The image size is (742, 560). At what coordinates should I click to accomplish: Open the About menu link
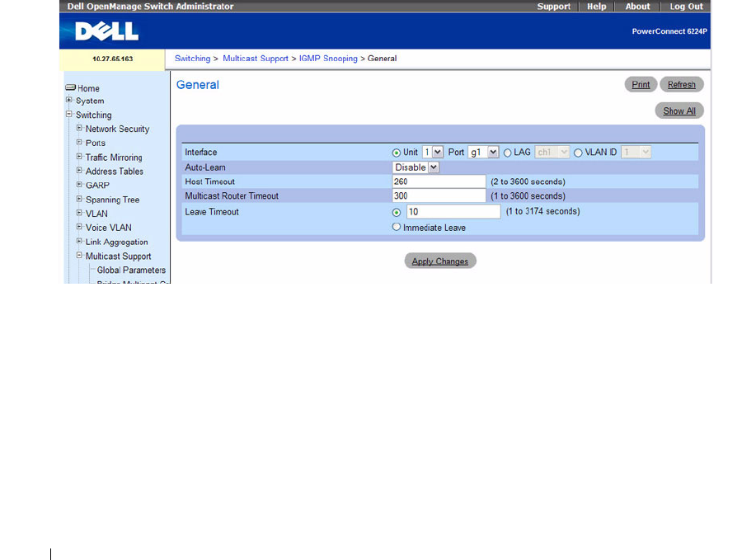click(x=637, y=6)
